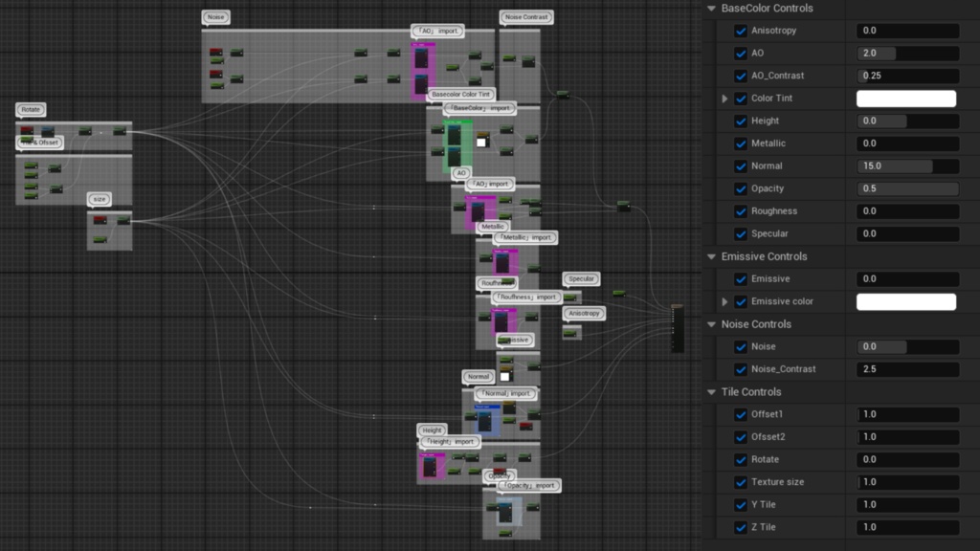
Task: Click the Offset1 value field
Action: tap(907, 414)
